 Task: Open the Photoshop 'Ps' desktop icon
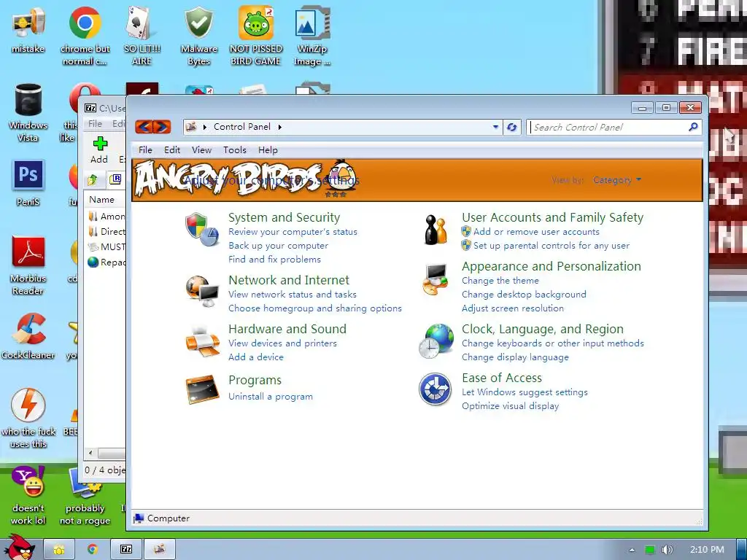[28, 175]
